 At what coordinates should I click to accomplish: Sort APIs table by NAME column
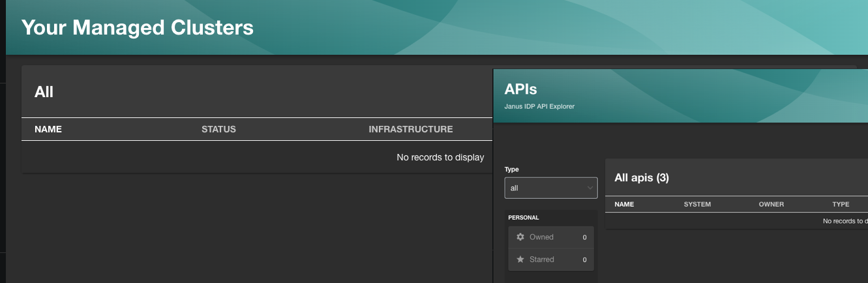point(624,204)
